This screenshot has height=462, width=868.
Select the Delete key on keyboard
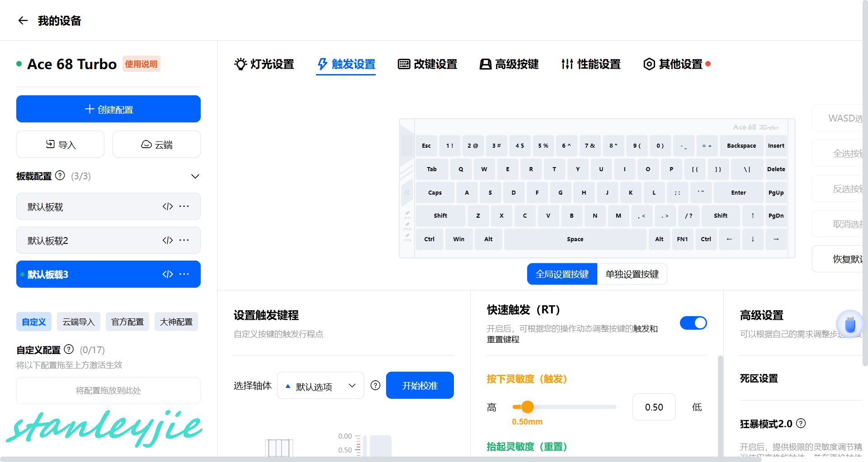pyautogui.click(x=776, y=169)
